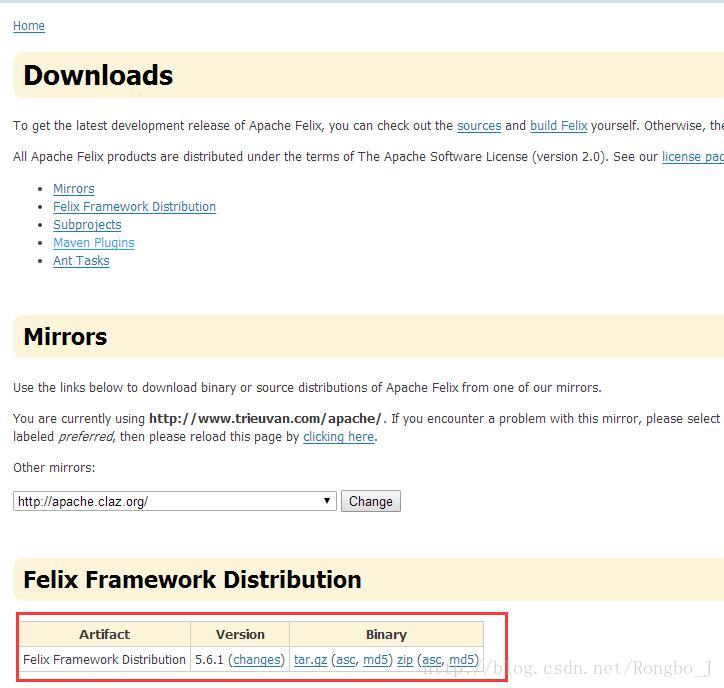Select the Version column header
The image size is (724, 688).
coord(240,634)
